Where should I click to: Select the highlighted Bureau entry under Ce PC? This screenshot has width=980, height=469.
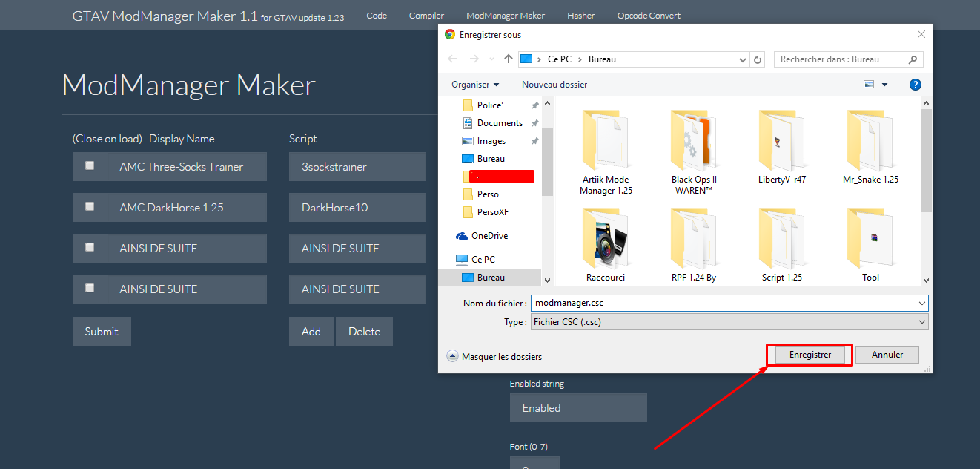[x=491, y=278]
